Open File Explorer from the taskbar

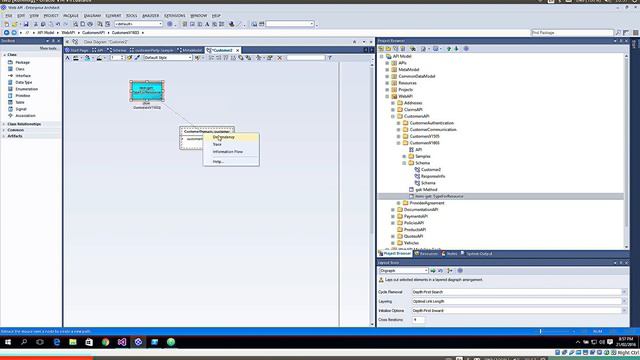point(73,342)
